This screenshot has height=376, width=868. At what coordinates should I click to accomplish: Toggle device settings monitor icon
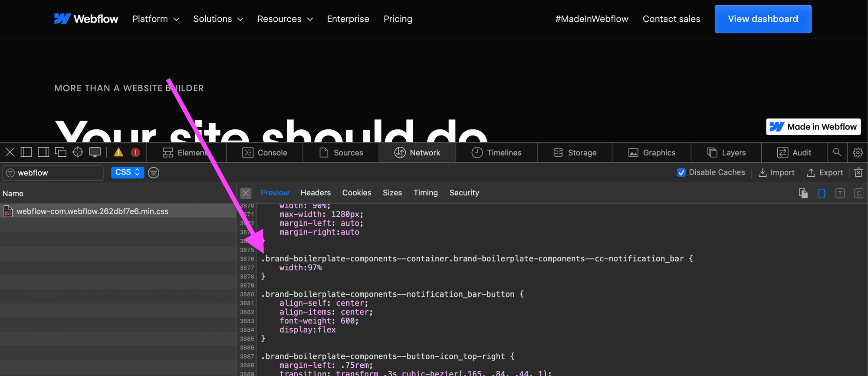click(95, 152)
